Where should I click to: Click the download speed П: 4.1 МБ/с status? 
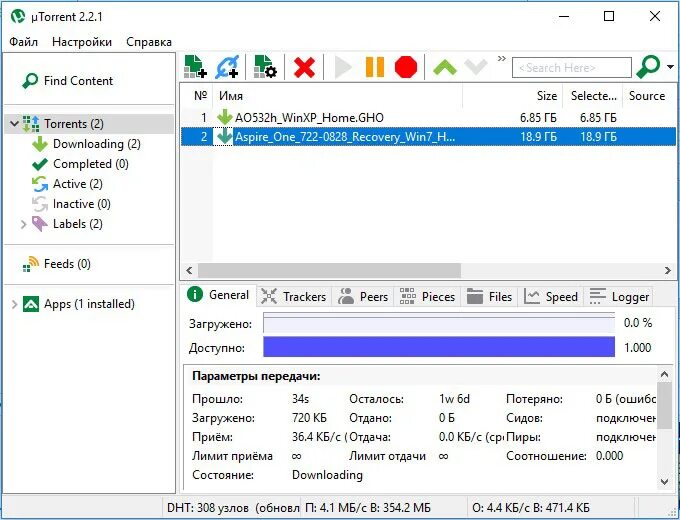tap(368, 507)
